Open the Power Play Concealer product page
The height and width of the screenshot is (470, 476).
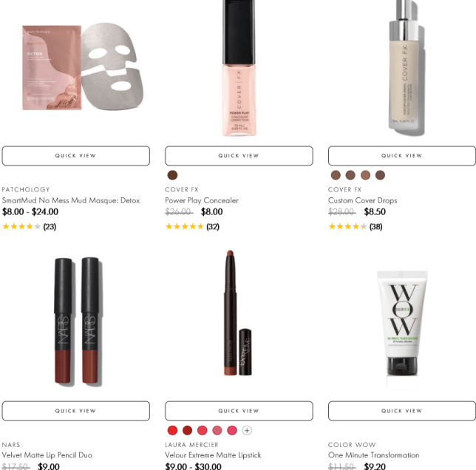pos(202,200)
